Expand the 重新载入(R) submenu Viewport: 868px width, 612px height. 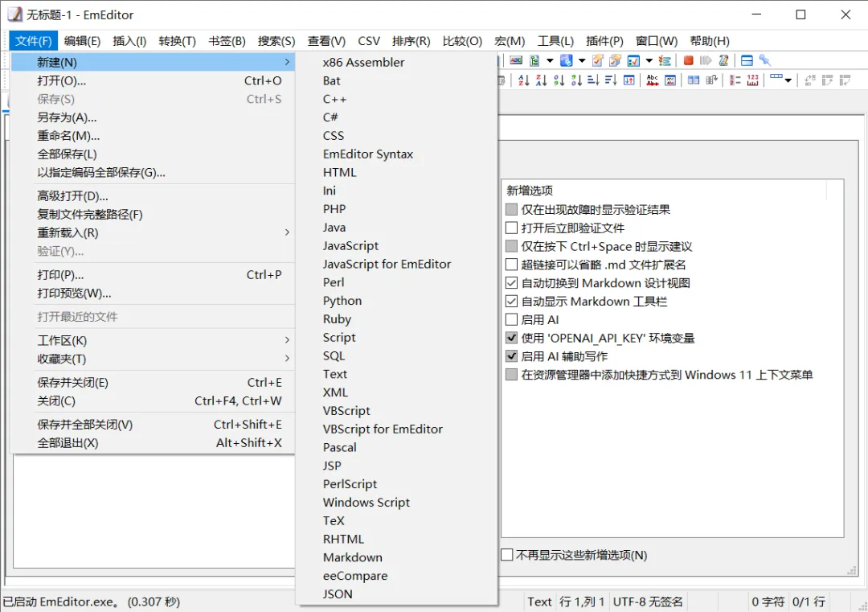pos(153,232)
